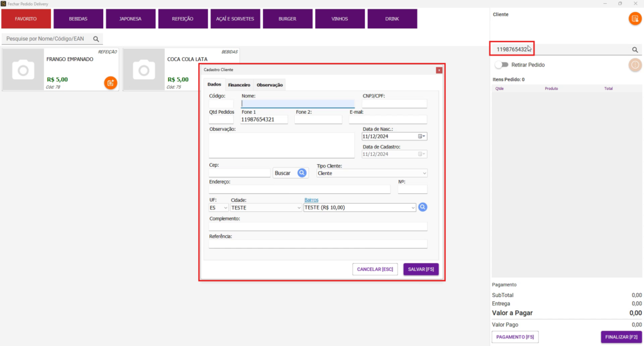Click the CEP search magnifier icon

(302, 172)
